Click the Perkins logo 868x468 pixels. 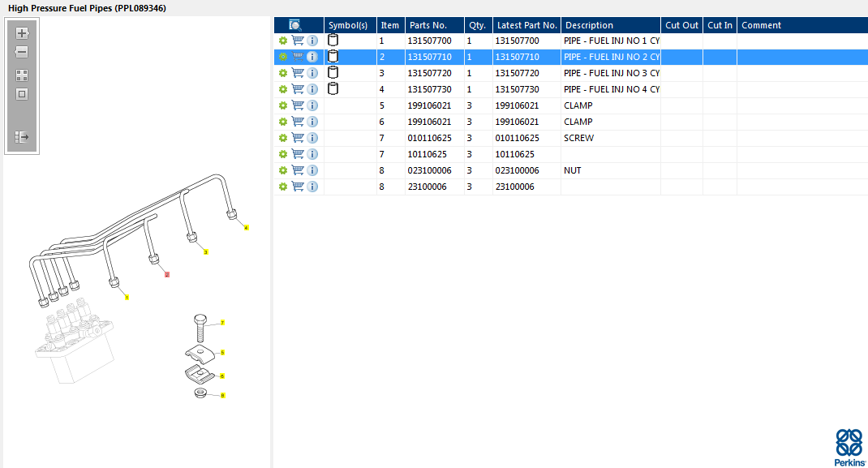(x=849, y=447)
